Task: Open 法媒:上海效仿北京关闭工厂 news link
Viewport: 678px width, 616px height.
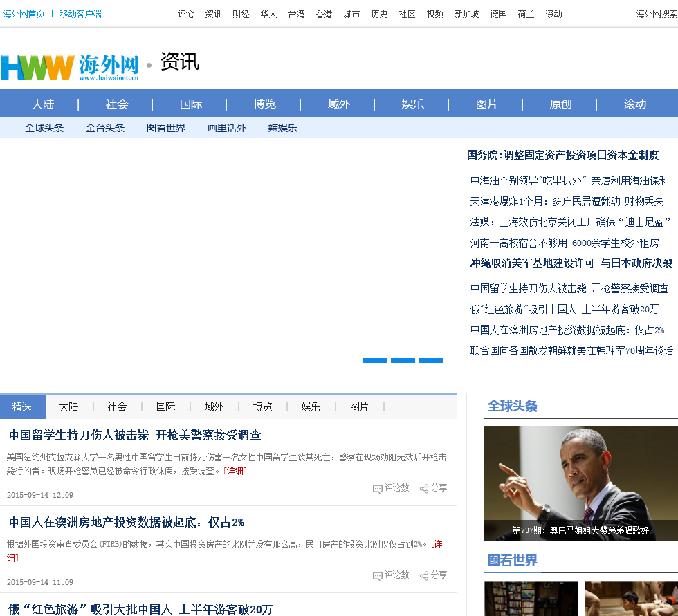Action: coord(570,222)
